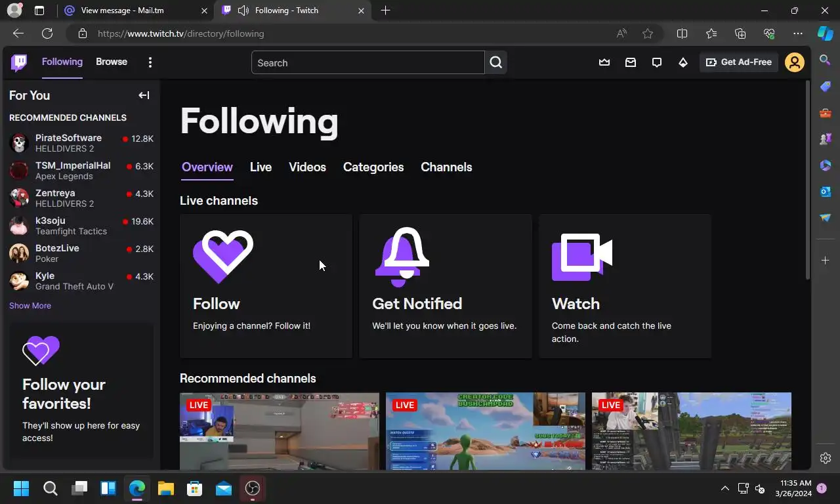The height and width of the screenshot is (504, 840).
Task: Open Edge tab actions menu
Action: click(x=39, y=10)
